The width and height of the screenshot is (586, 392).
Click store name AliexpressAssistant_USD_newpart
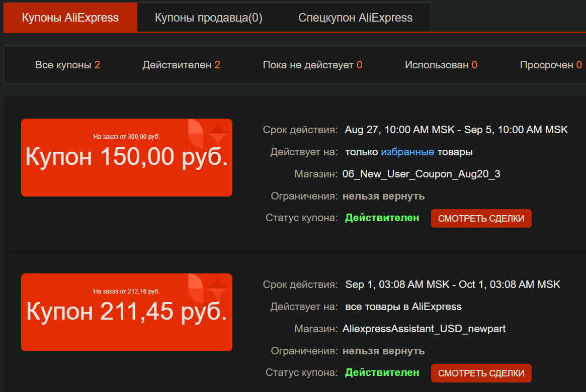pyautogui.click(x=424, y=329)
